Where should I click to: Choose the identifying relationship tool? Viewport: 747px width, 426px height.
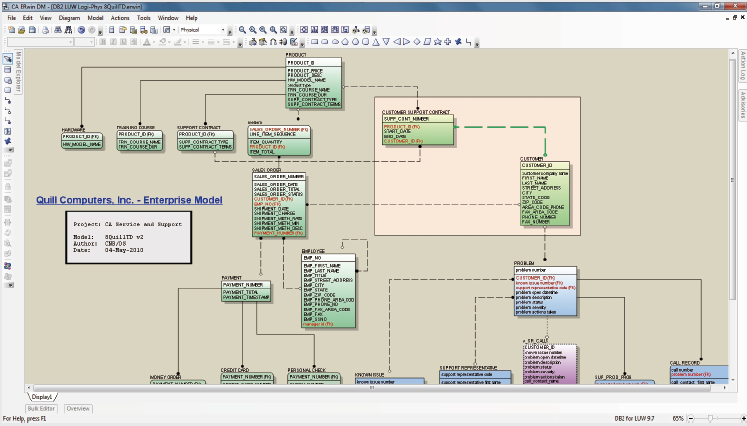8,101
